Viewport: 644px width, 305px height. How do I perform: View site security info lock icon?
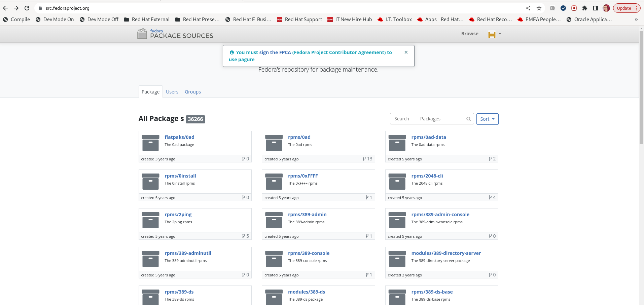pos(40,8)
